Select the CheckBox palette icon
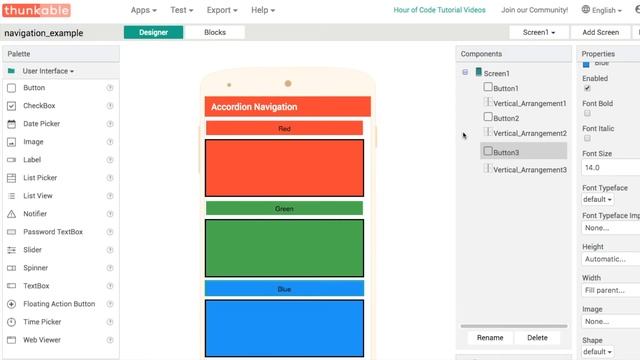Image resolution: width=640 pixels, height=360 pixels. [11, 106]
